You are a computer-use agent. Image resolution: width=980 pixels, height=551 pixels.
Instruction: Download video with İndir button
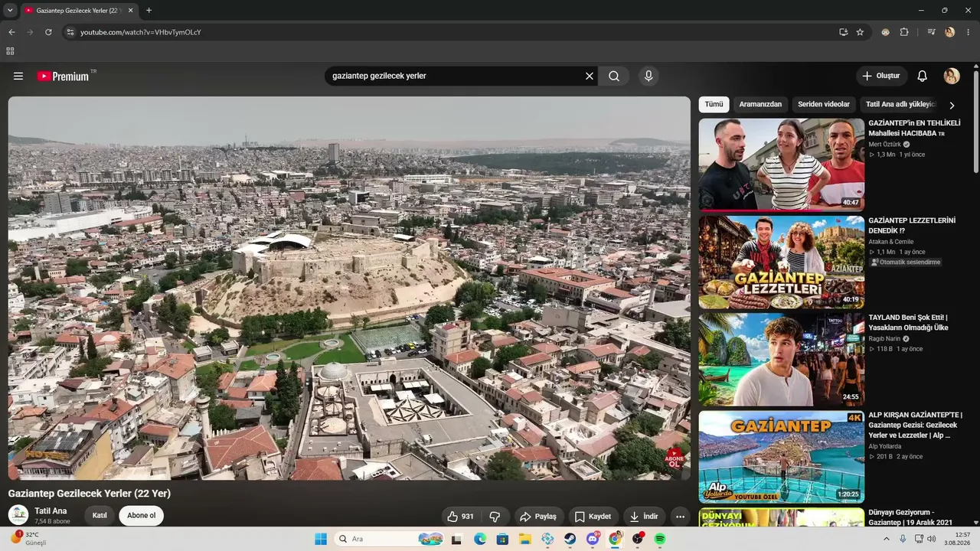[x=644, y=517]
